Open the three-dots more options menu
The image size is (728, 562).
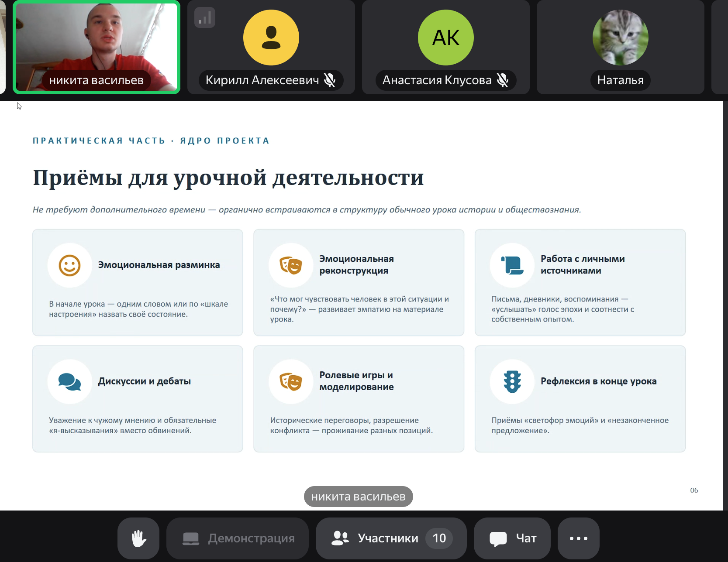tap(578, 538)
